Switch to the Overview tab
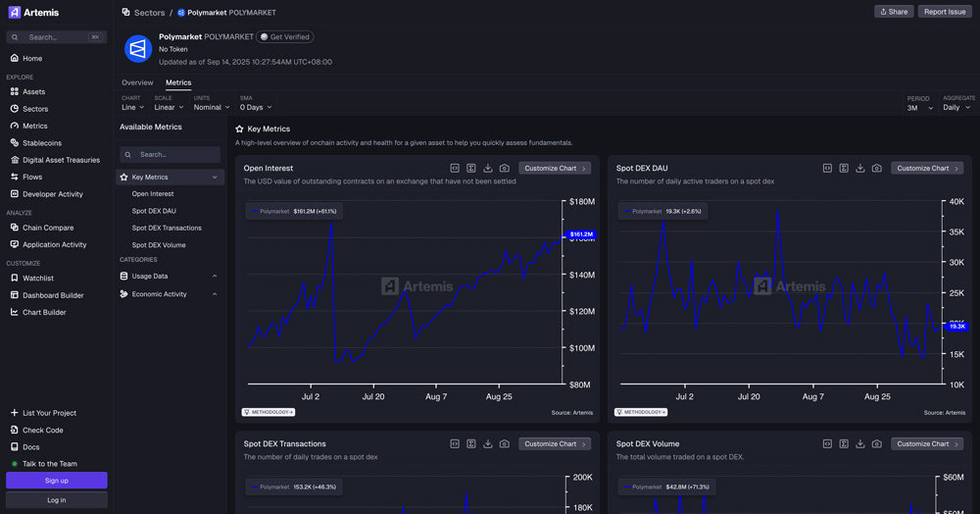Viewport: 980px width, 514px height. tap(137, 82)
